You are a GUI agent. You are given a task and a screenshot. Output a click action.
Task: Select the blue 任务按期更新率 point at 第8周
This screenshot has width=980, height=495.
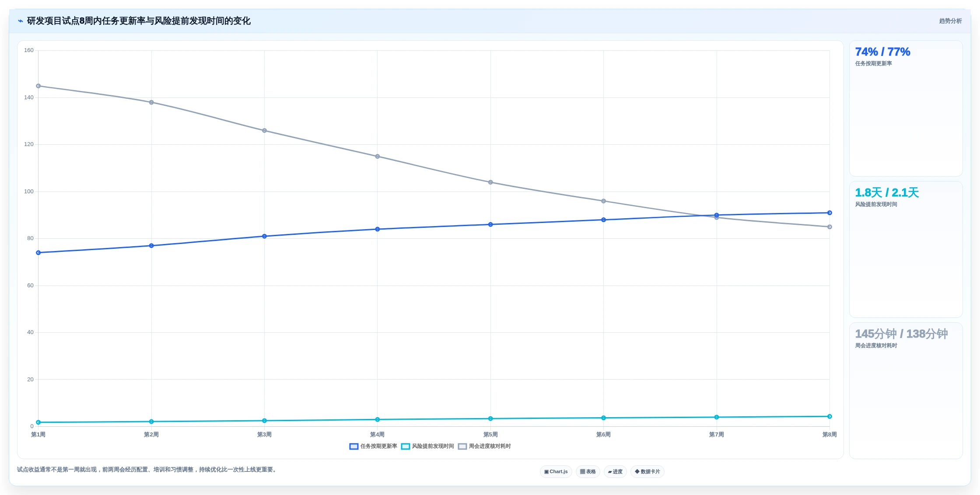(x=829, y=213)
